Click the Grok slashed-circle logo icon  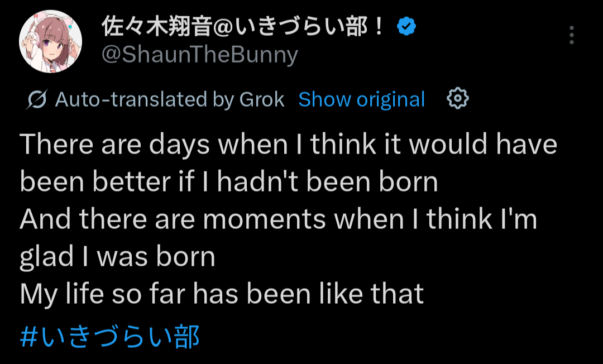click(37, 99)
